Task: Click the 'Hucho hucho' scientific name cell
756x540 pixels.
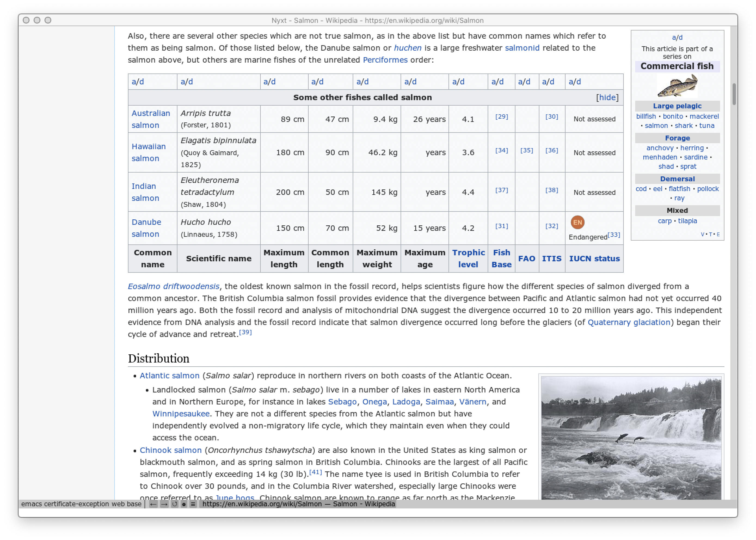Action: tap(219, 228)
